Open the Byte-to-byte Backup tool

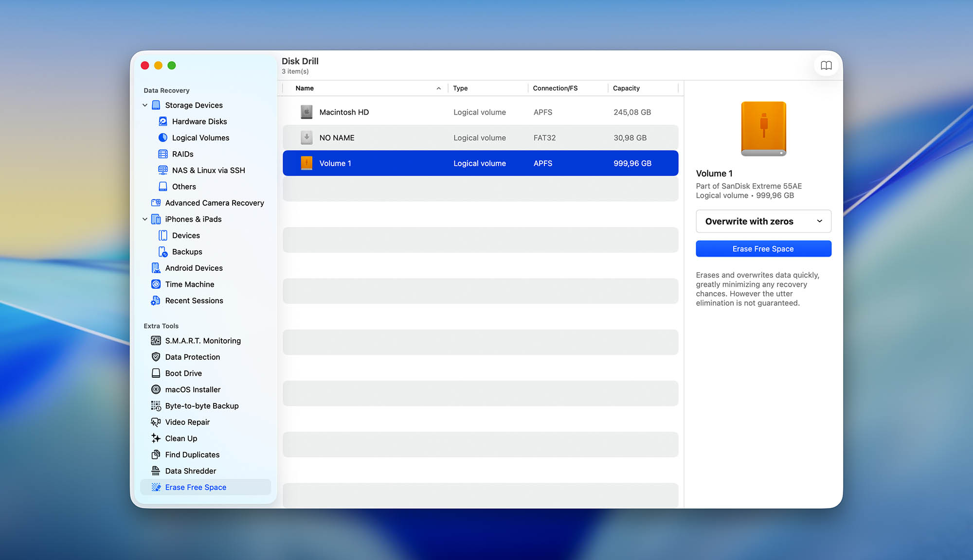[202, 405]
